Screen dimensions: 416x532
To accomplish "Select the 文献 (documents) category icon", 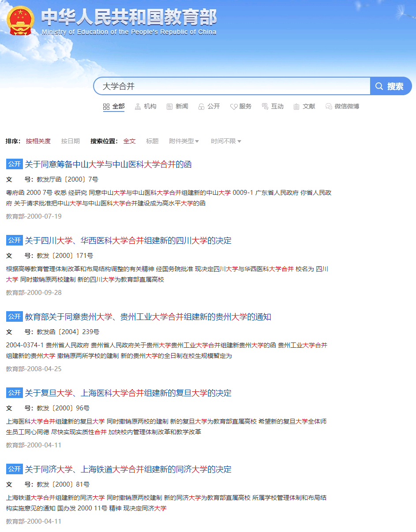I will click(296, 106).
